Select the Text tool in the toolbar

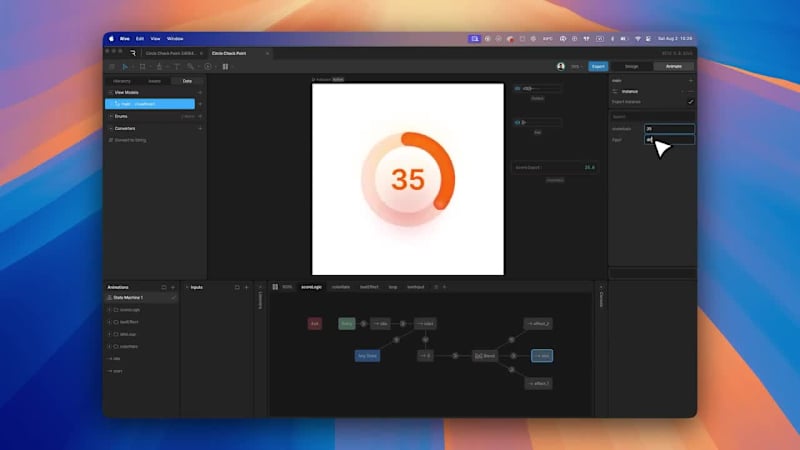click(177, 66)
